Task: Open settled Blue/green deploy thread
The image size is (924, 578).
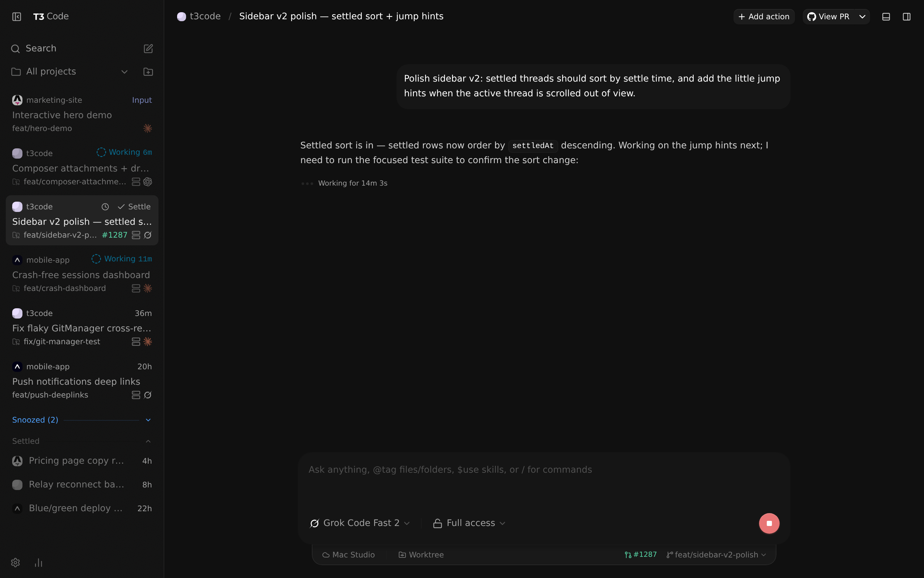Action: [82, 508]
